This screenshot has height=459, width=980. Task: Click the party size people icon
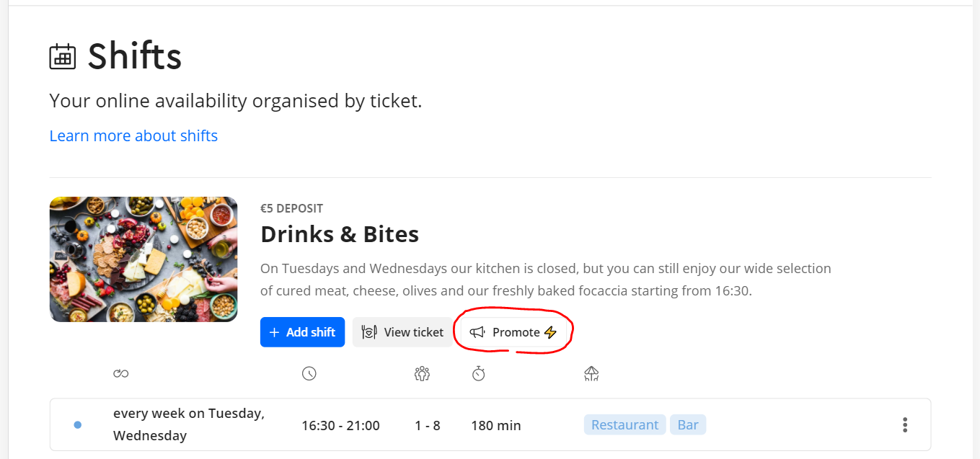point(422,373)
